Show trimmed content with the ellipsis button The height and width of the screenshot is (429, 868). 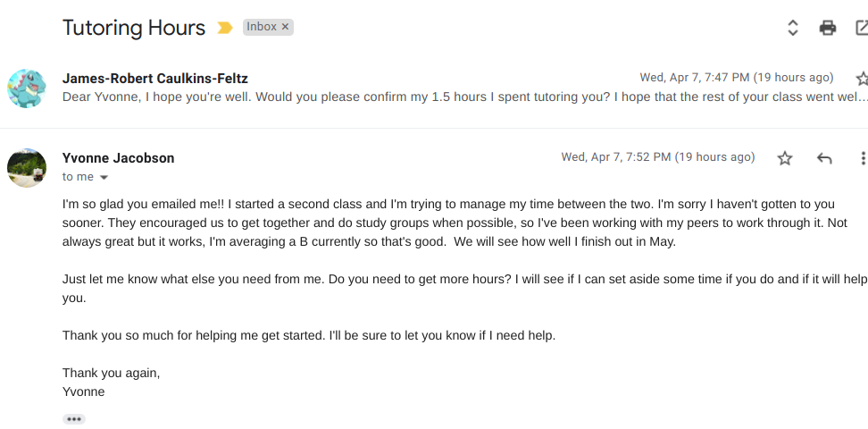[74, 418]
